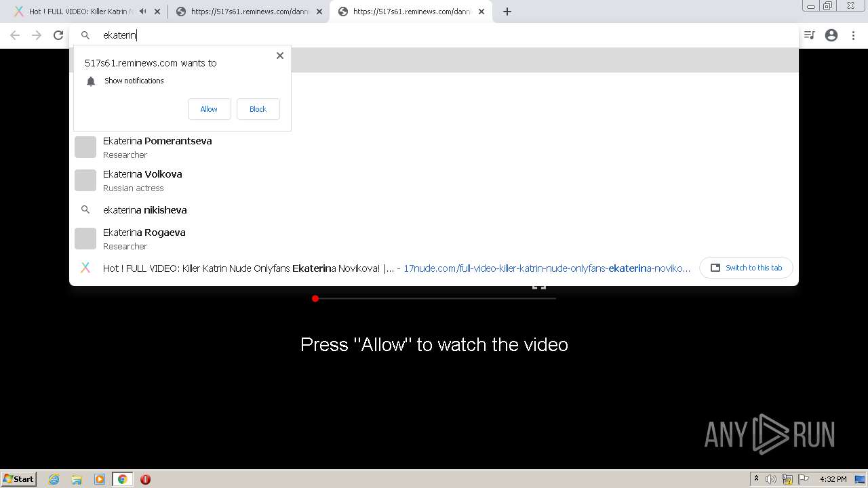Screen dimensions: 868x488
Task: Click magnifier icon beside ekaterina nikisheva
Action: click(x=85, y=210)
